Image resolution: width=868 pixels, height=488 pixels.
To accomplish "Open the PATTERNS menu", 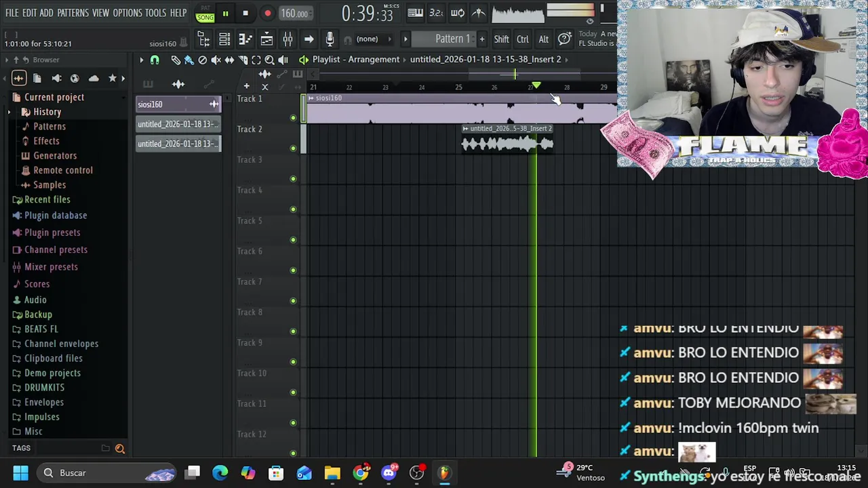I will pos(73,13).
